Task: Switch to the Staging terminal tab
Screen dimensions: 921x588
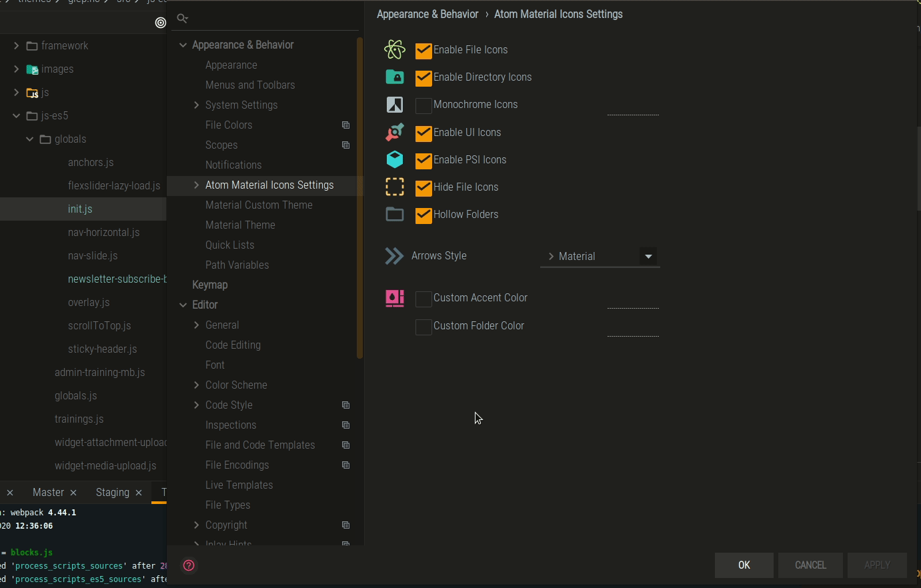Action: [112, 492]
